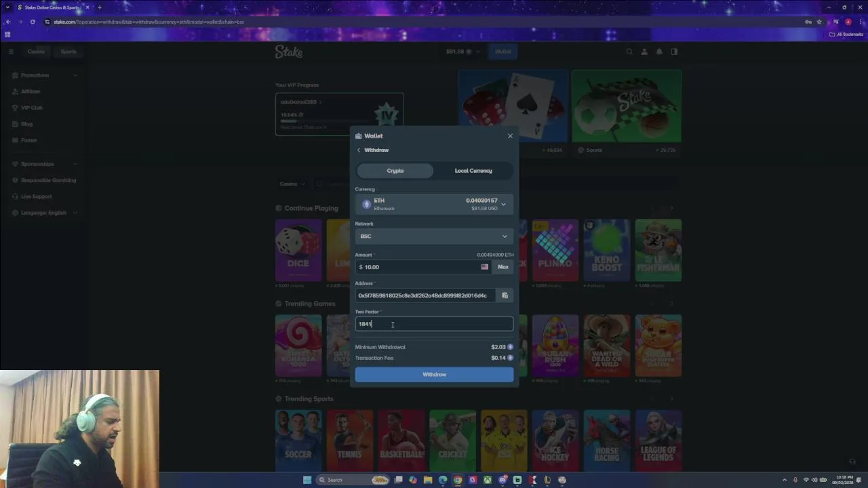Open the Basketball sports tile
The image size is (868, 488).
pos(401,441)
